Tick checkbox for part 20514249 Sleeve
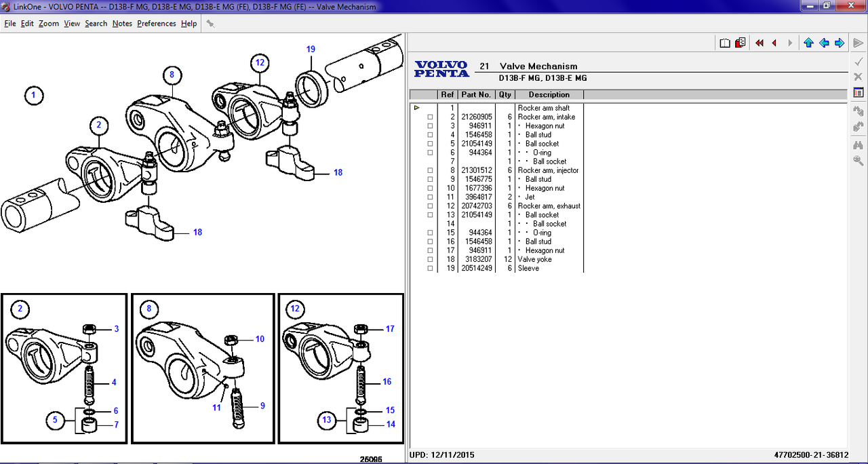The image size is (868, 464). click(x=430, y=268)
